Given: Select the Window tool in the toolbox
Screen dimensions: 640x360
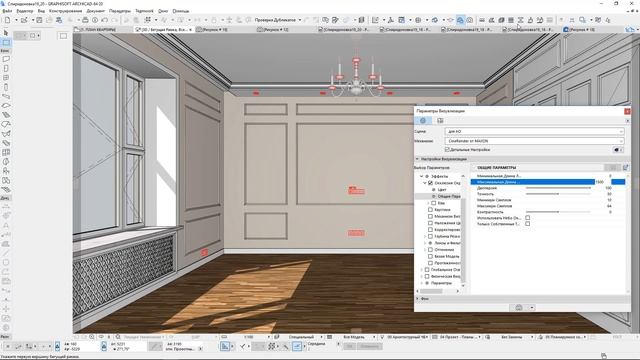Looking at the screenshot, I should [x=6, y=78].
